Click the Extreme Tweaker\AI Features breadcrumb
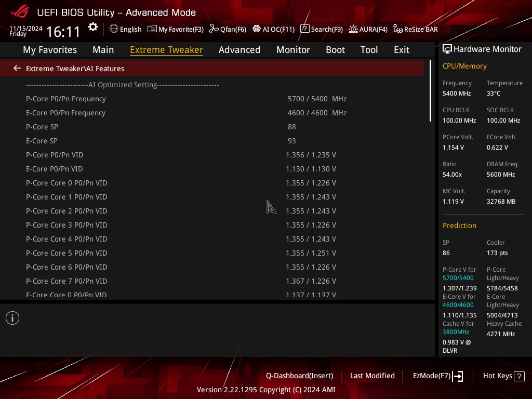Image resolution: width=532 pixels, height=399 pixels. 75,68
